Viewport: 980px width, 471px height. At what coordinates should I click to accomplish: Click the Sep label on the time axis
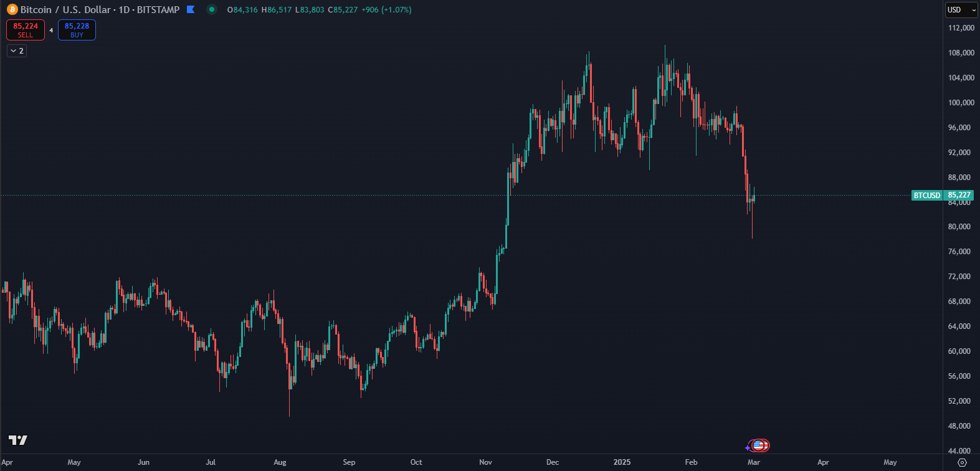[349, 462]
